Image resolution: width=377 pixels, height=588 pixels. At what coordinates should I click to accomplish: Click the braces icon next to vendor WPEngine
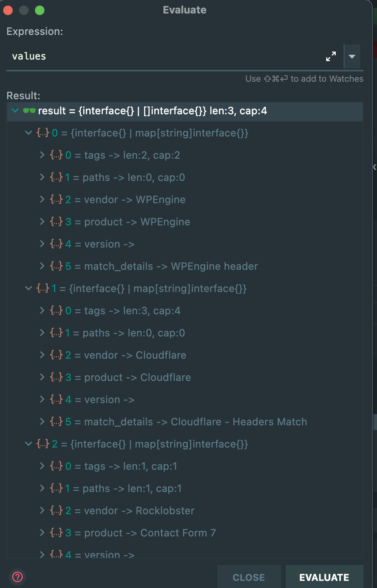click(x=56, y=200)
